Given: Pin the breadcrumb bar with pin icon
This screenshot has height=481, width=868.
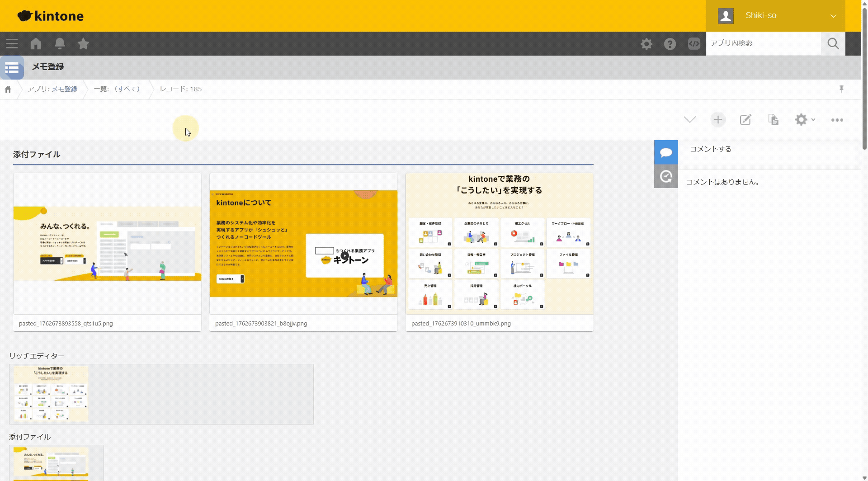Looking at the screenshot, I should [841, 89].
